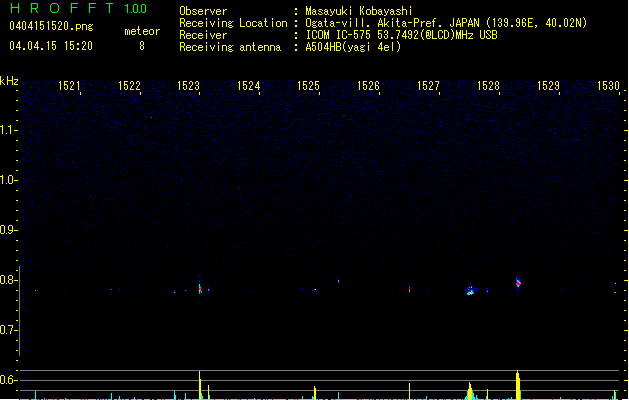Click the bright echo after 1528
This screenshot has width=629, height=400.
pyautogui.click(x=518, y=283)
